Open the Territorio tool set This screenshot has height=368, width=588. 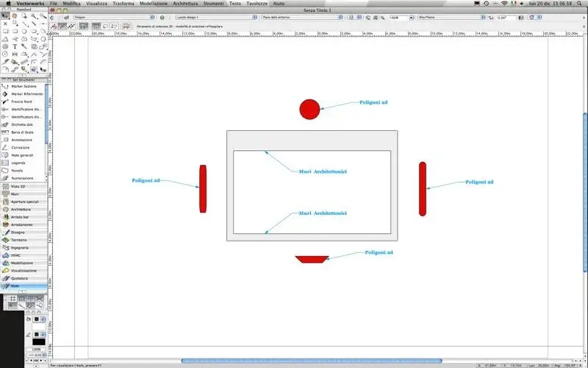(24, 240)
